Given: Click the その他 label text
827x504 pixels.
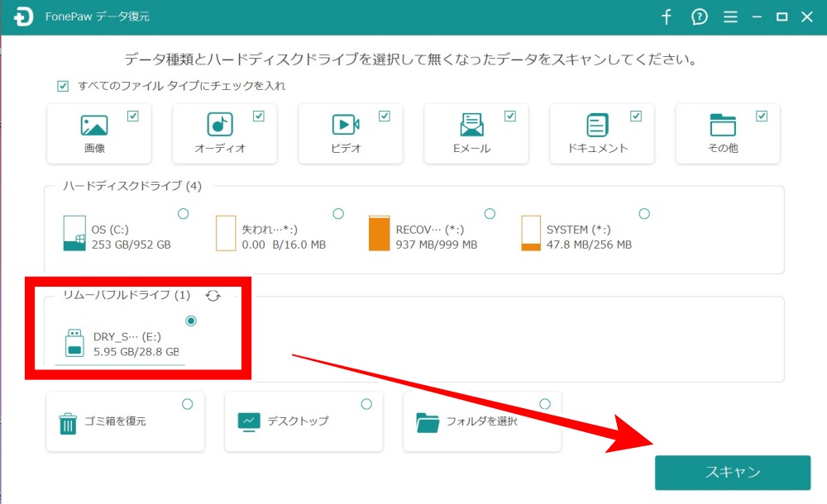Looking at the screenshot, I should 723,148.
